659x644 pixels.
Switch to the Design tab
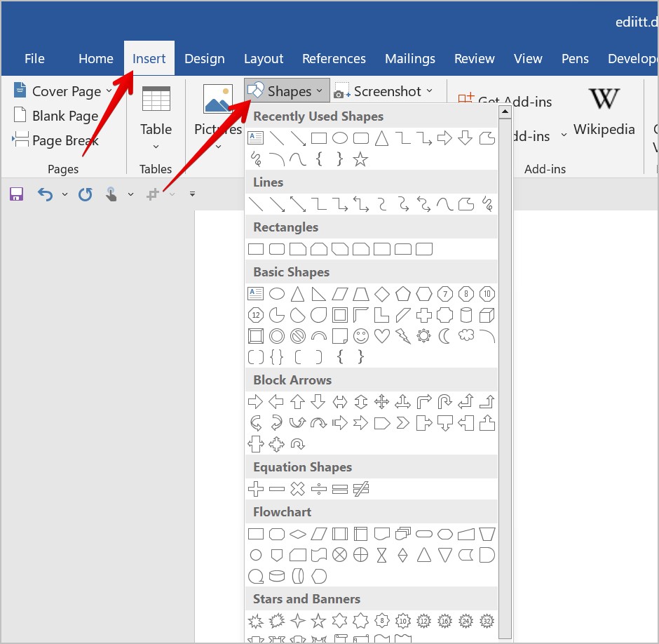coord(204,59)
